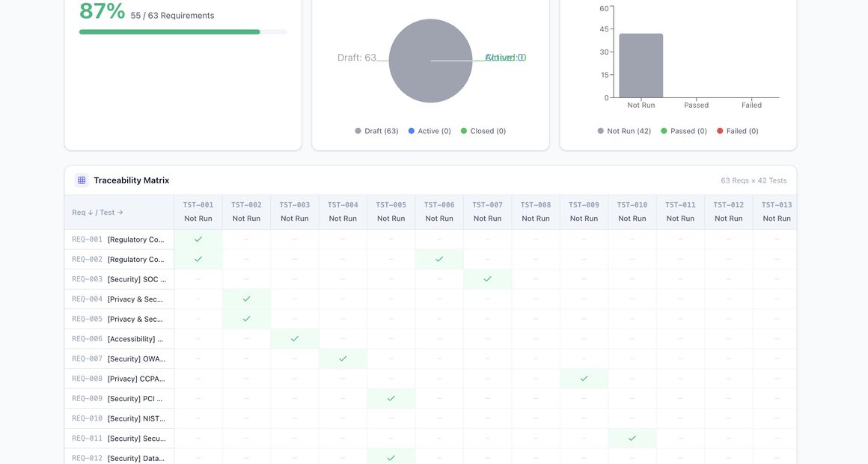Click the checkmark linking REQ-001 to TST-001
The height and width of the screenshot is (464, 868).
tap(198, 239)
